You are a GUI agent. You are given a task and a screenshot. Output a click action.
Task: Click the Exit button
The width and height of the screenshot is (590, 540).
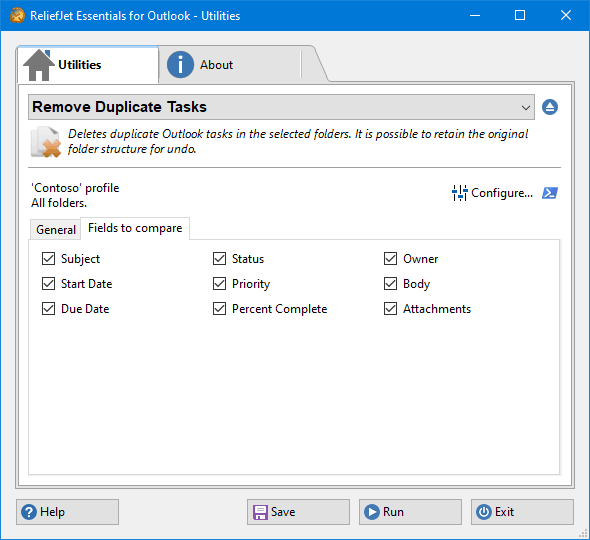[x=522, y=512]
